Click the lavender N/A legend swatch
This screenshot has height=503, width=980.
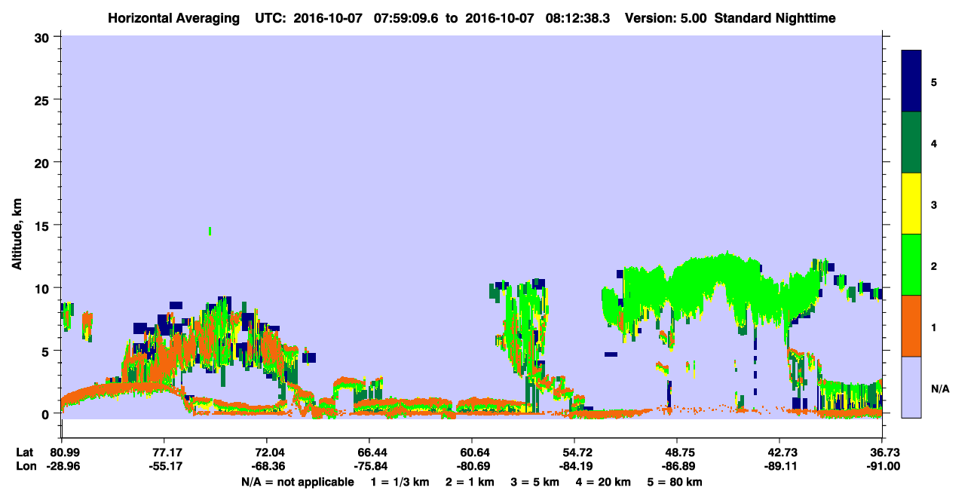tap(911, 387)
